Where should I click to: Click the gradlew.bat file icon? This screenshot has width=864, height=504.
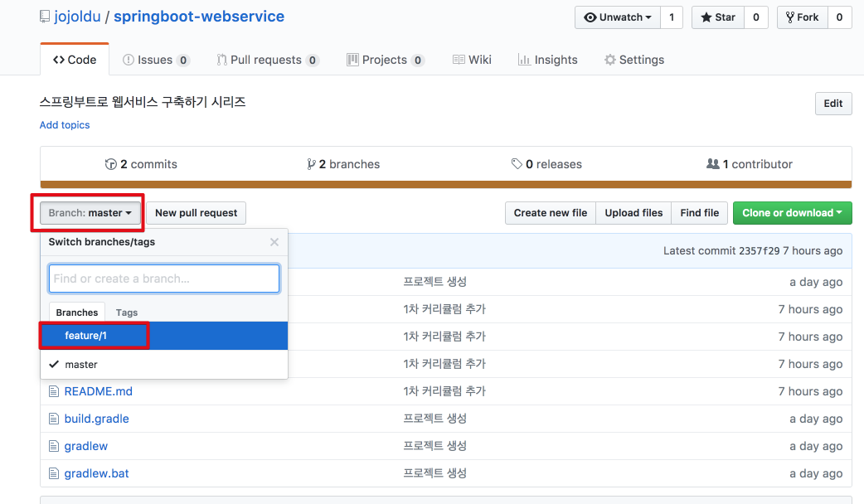(53, 473)
